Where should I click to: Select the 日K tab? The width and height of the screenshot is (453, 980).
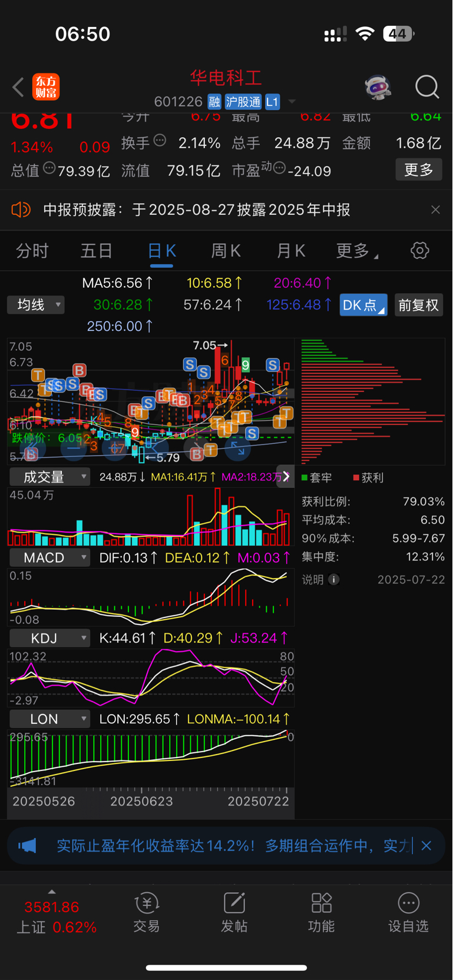click(161, 251)
